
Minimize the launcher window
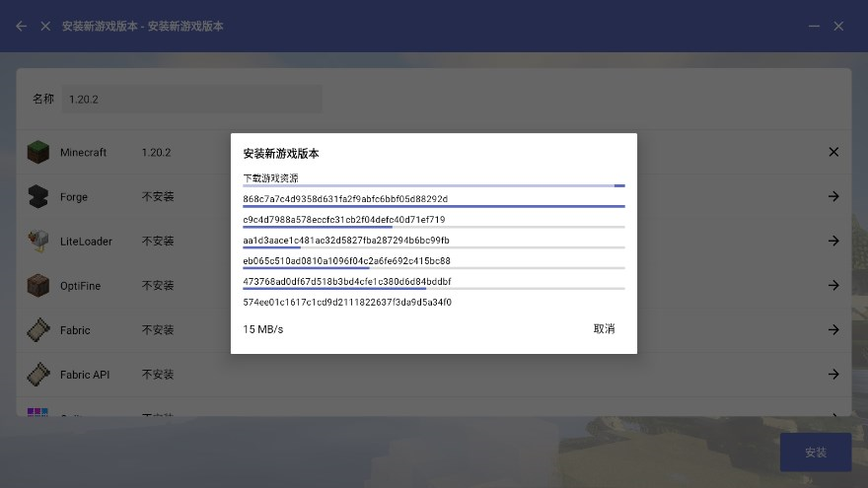point(814,26)
